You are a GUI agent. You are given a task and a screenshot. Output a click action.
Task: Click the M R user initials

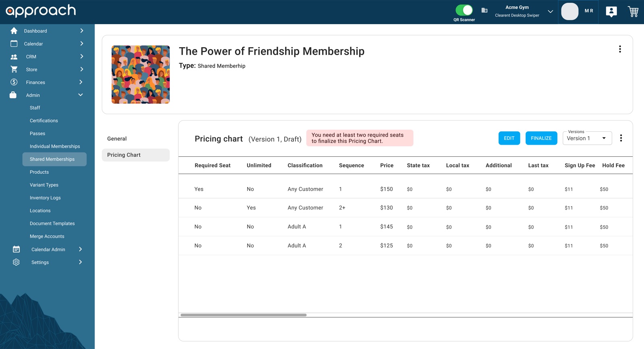pyautogui.click(x=589, y=11)
